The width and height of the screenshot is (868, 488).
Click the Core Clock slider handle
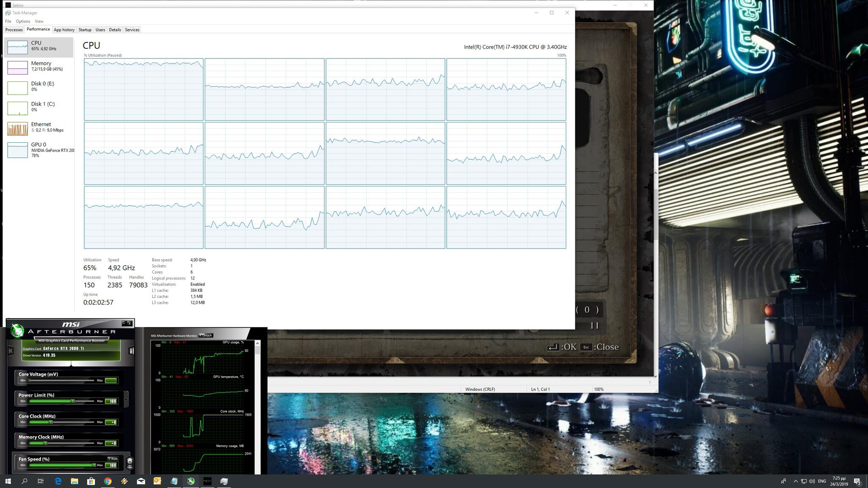[51, 422]
